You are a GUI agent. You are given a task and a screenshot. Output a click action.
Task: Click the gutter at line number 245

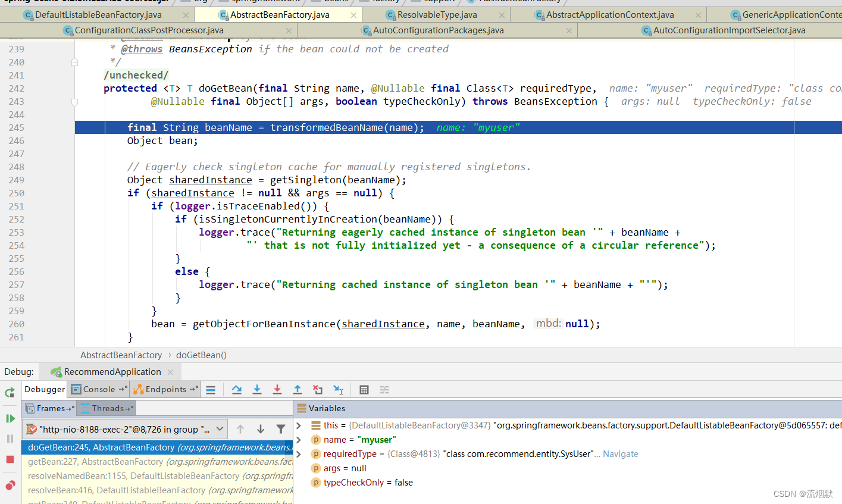tap(17, 127)
